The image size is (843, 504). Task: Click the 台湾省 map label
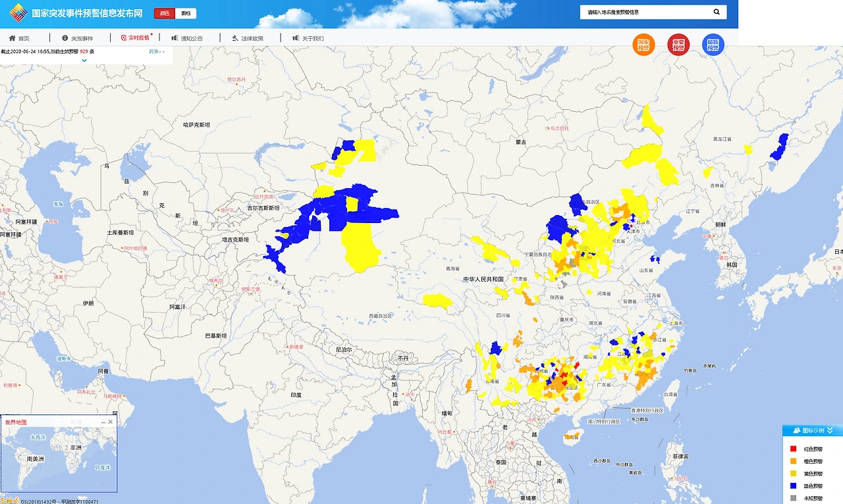pos(669,394)
